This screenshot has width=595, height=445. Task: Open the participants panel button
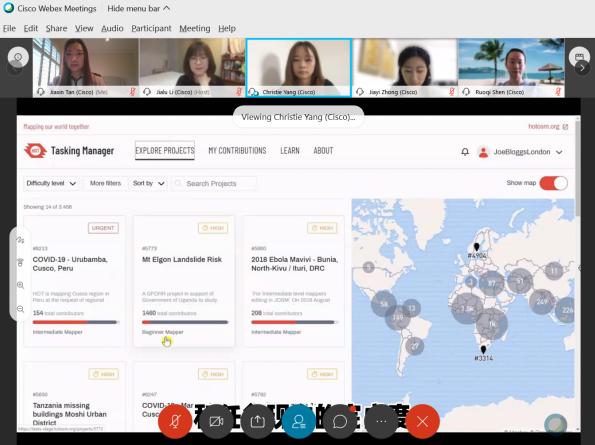coord(299,421)
